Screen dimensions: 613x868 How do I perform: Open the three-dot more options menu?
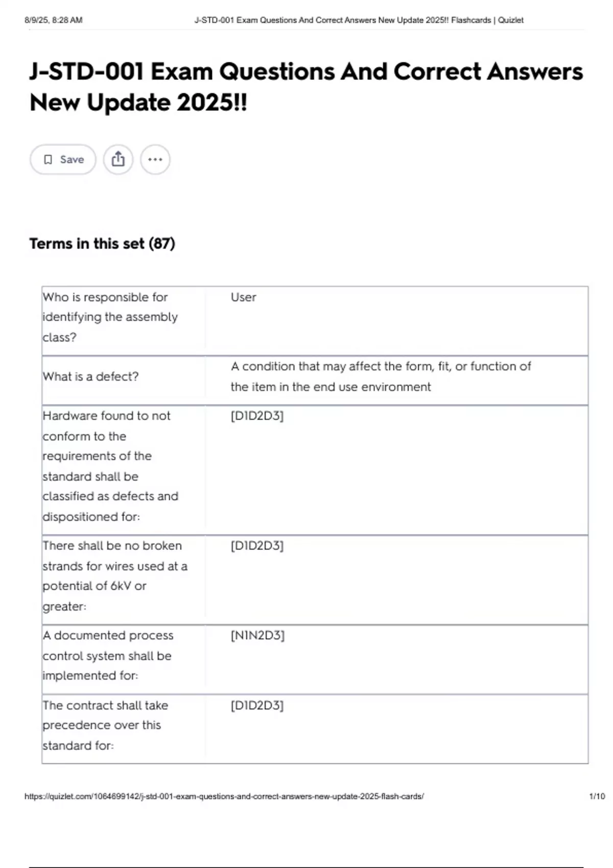tap(155, 159)
